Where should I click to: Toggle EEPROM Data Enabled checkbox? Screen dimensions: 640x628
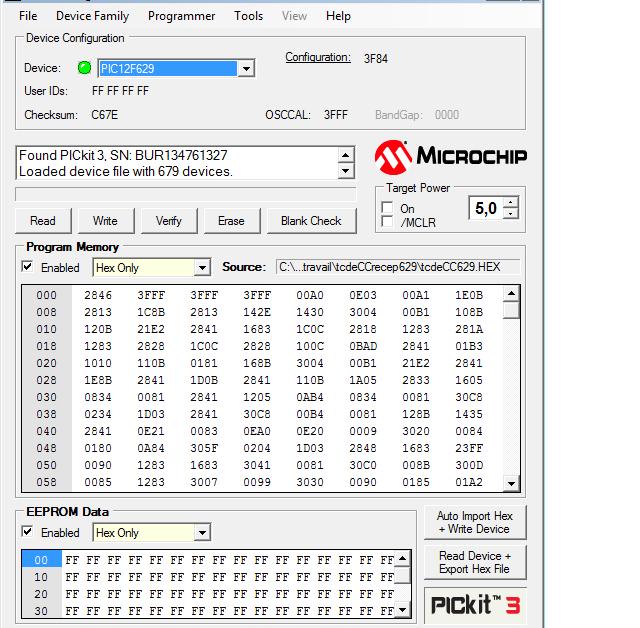click(x=27, y=532)
